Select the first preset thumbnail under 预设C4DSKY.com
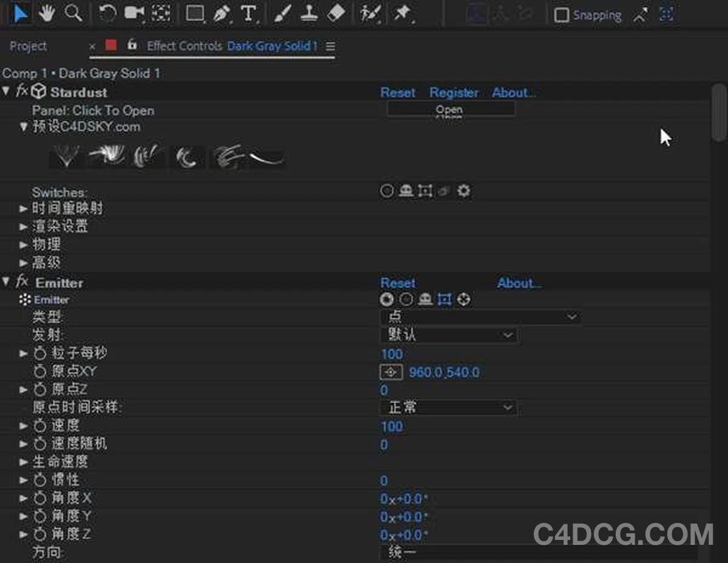The image size is (728, 563). pos(65,157)
